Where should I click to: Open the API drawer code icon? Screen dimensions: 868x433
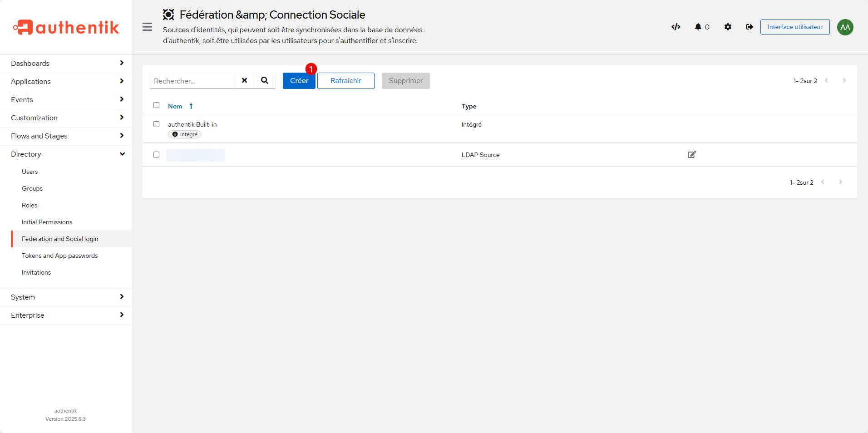click(676, 27)
